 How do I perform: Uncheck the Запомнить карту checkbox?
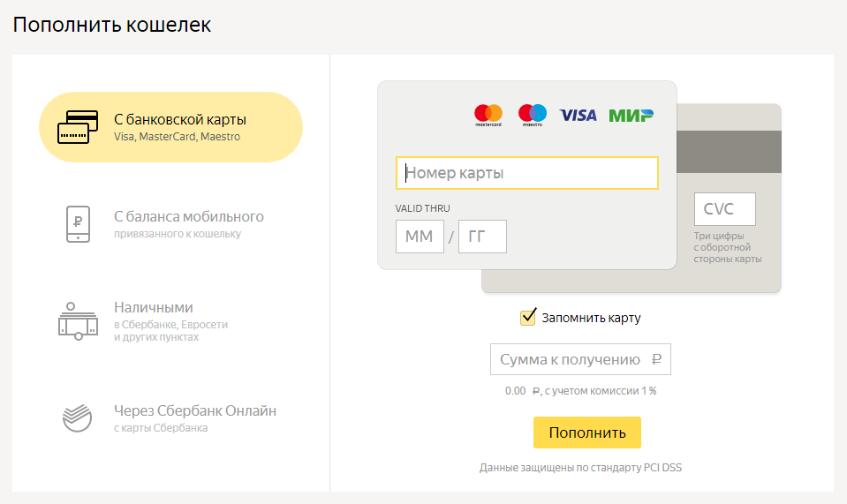528,317
